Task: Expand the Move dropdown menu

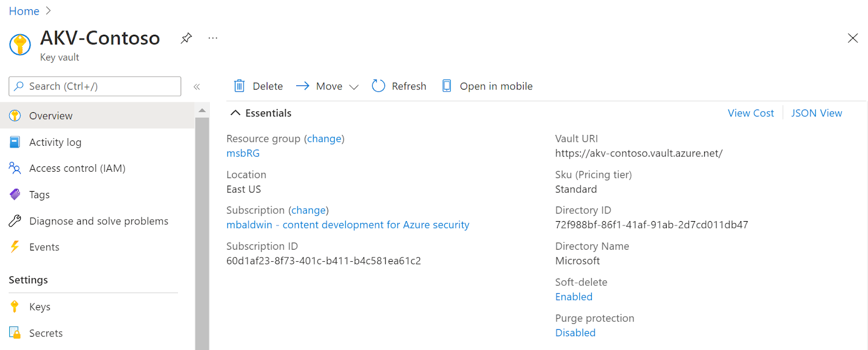Action: pos(354,87)
